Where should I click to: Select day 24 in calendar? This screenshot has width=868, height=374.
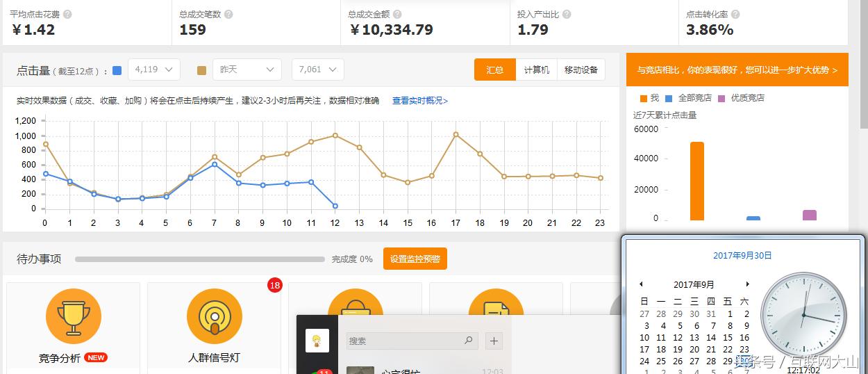click(644, 361)
